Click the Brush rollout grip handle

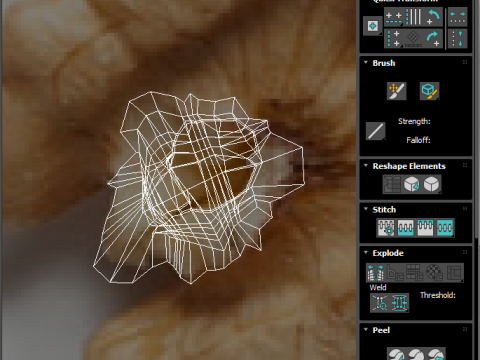click(x=465, y=62)
